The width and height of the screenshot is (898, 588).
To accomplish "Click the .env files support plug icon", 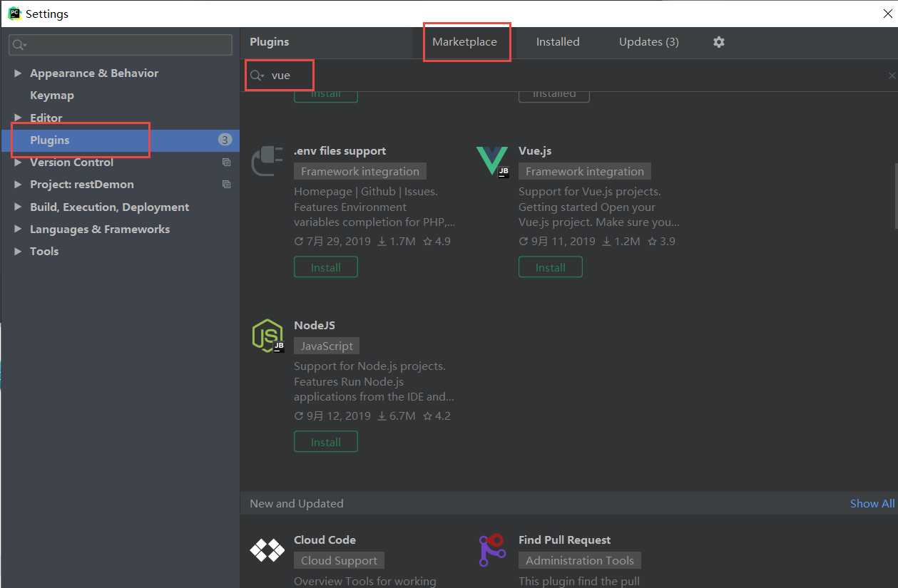I will point(267,161).
